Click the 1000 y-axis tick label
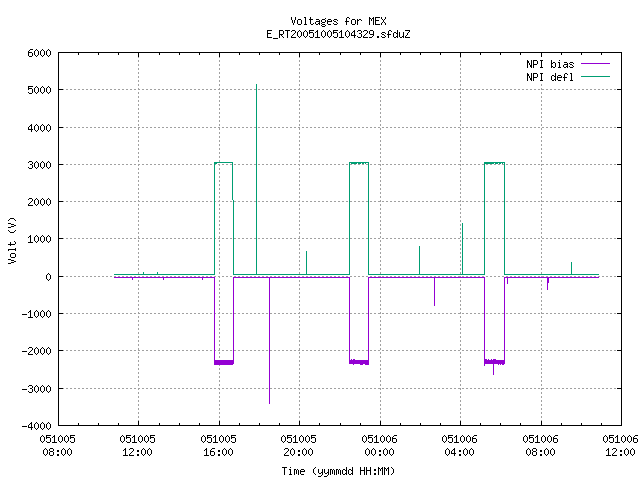Viewport: 640px width, 480px height. [40, 239]
